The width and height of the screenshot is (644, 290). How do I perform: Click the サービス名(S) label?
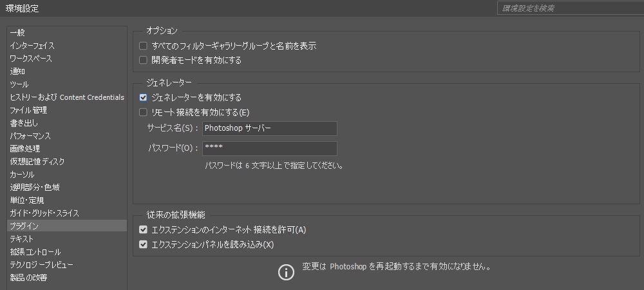pos(173,128)
